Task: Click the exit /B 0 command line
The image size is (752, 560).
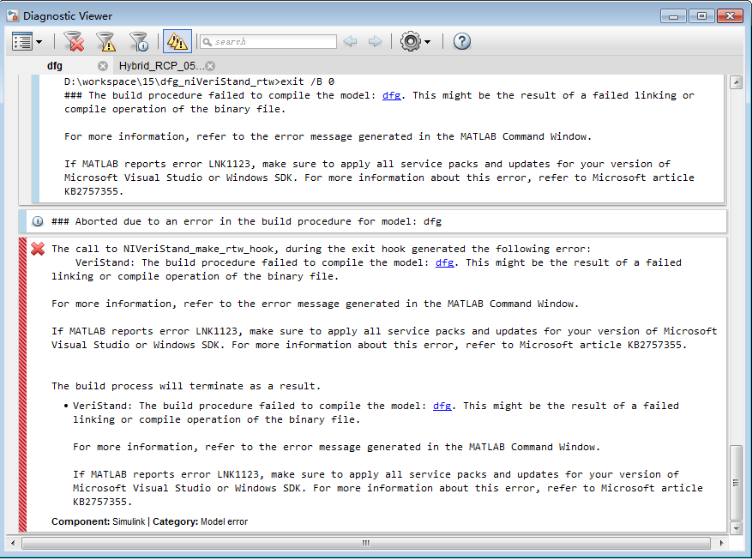Action: pos(199,82)
